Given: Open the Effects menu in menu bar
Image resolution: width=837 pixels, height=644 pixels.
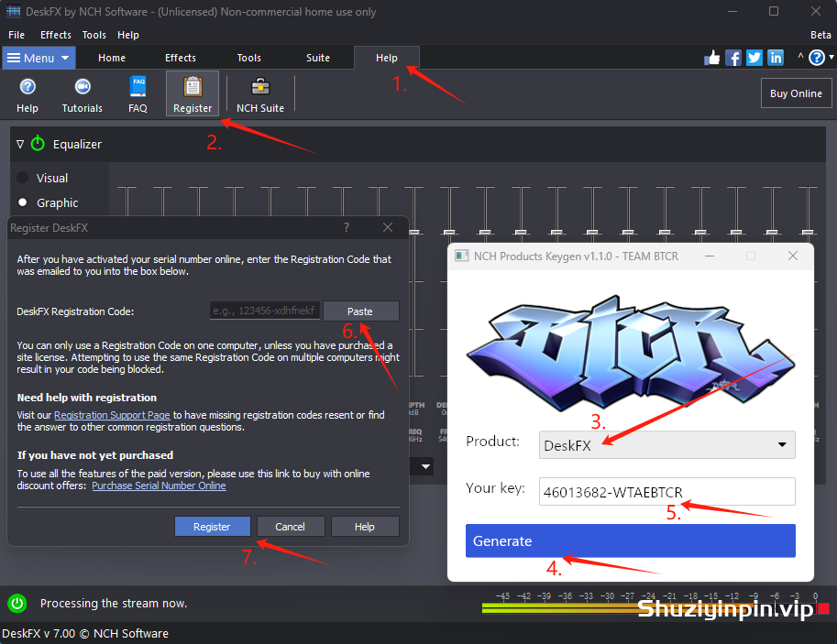Looking at the screenshot, I should coord(56,35).
